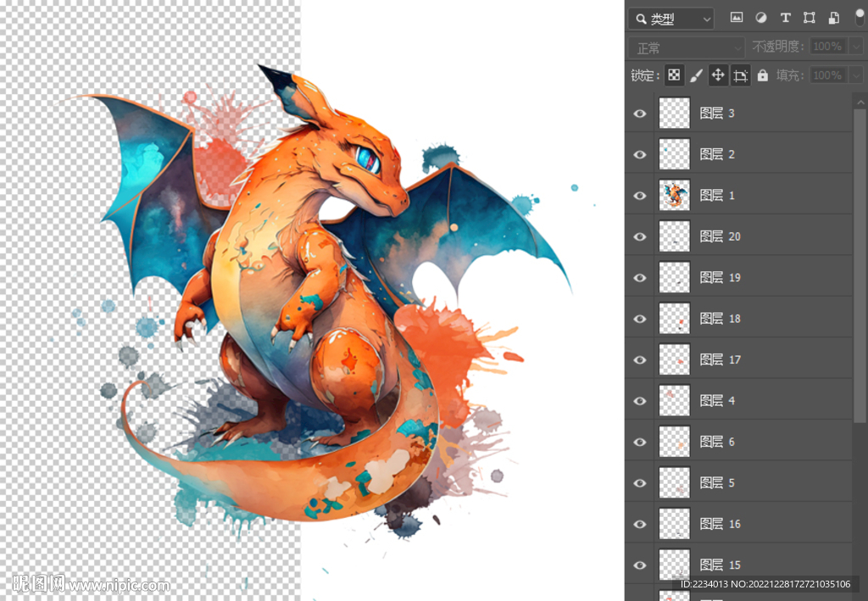
Task: Hide layer 图层 3 with eye icon
Action: [x=640, y=114]
